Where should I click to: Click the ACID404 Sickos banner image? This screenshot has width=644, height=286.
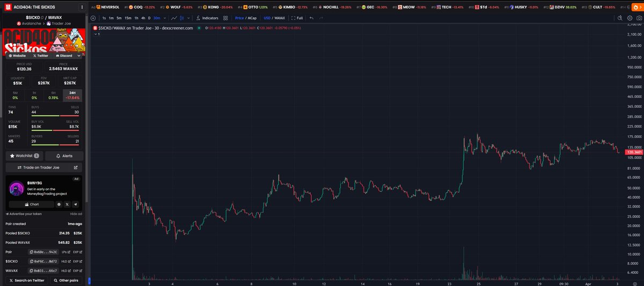point(45,43)
